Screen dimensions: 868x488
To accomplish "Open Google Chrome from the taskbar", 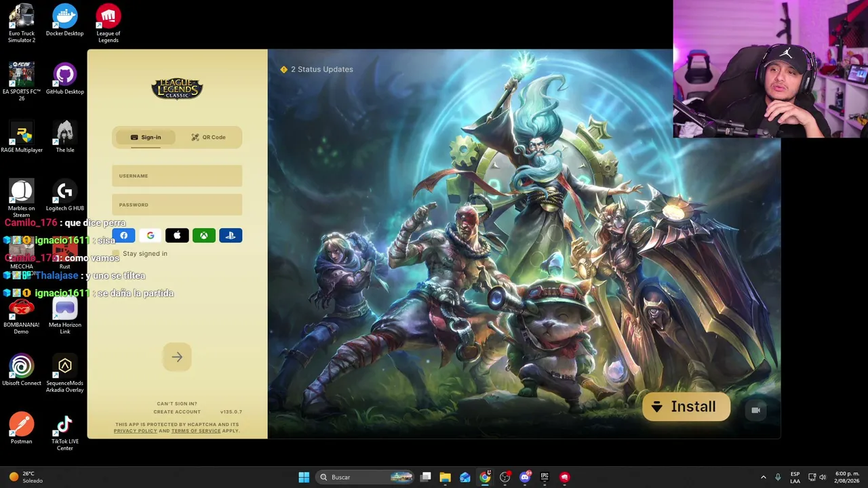I will [485, 477].
